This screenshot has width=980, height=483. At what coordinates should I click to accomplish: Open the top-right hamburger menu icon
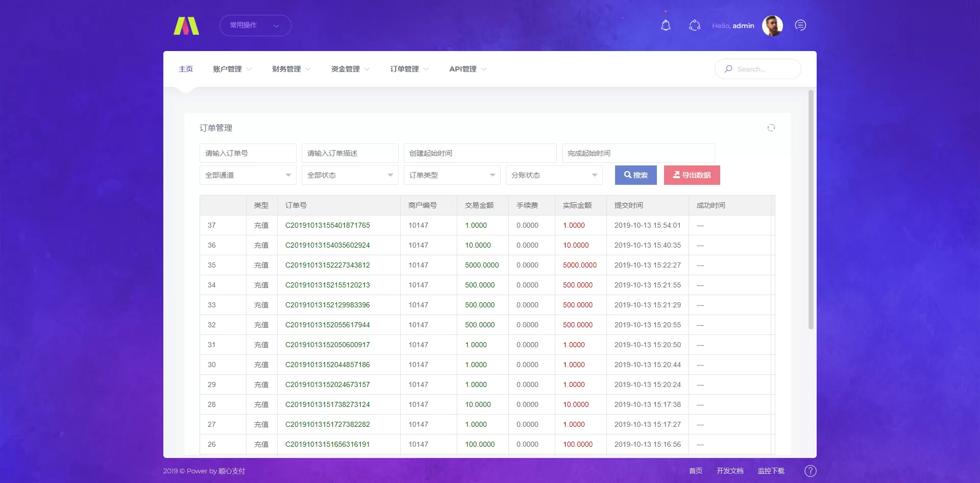pos(800,26)
